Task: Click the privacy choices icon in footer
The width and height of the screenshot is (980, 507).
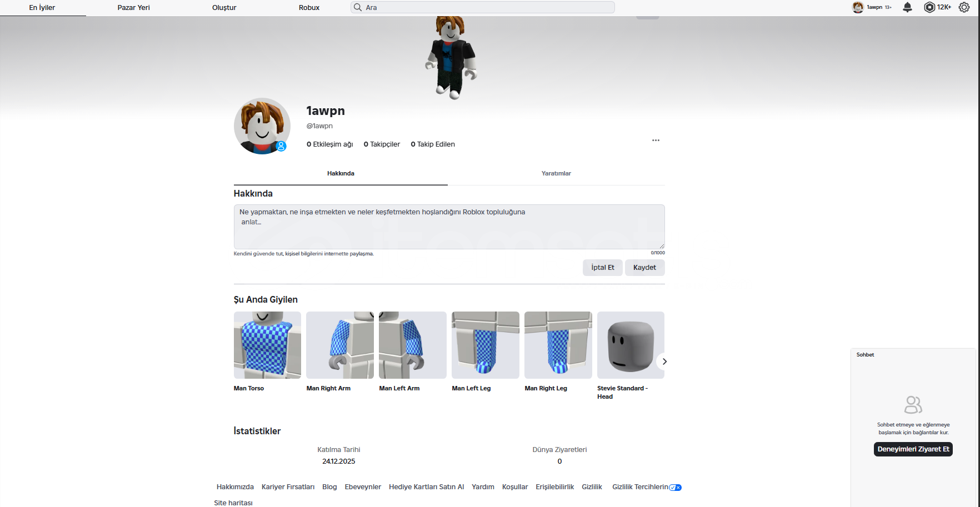Action: pos(676,488)
